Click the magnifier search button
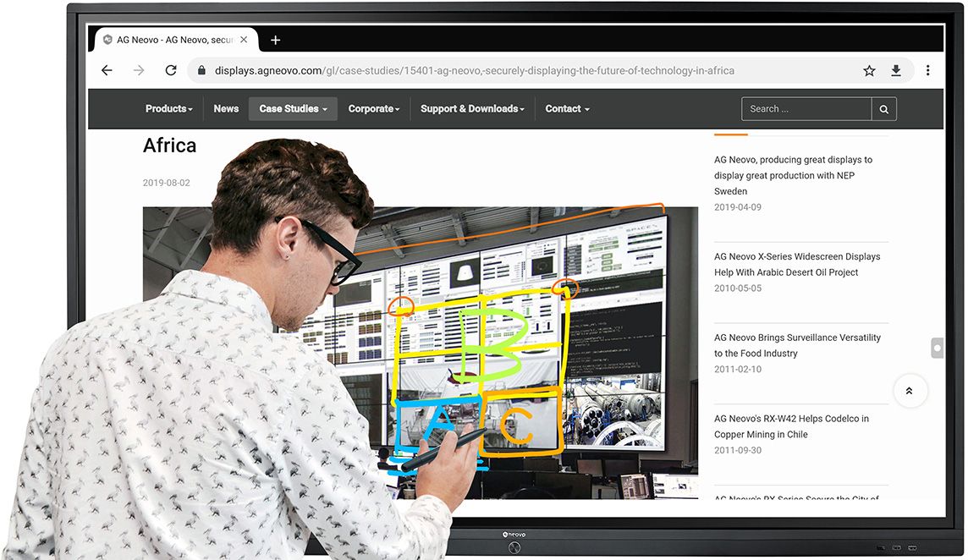This screenshot has height=560, width=968. point(884,108)
